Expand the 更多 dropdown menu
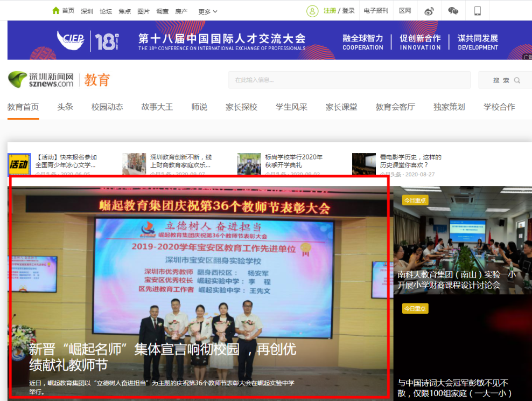This screenshot has height=401, width=532. coord(208,11)
